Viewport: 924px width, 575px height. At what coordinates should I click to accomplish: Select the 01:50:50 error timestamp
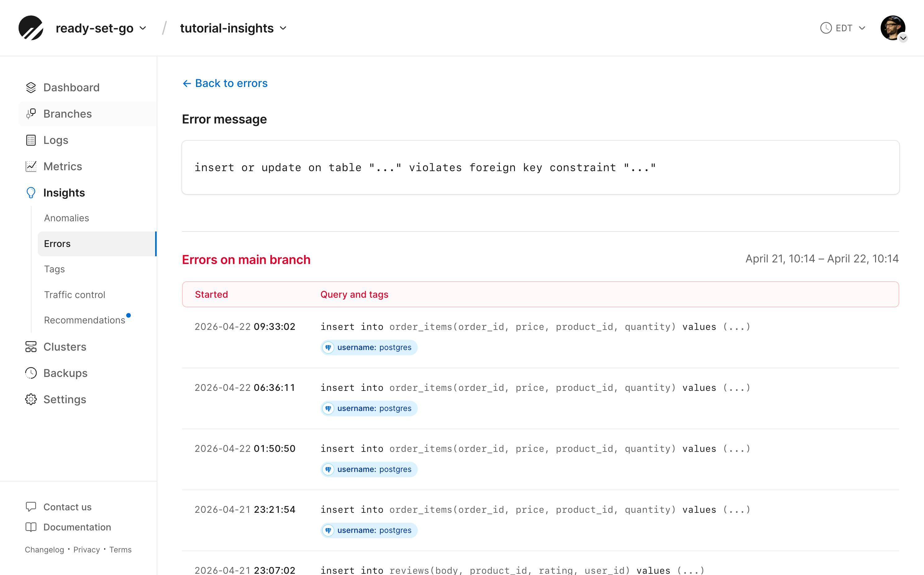[x=245, y=449]
